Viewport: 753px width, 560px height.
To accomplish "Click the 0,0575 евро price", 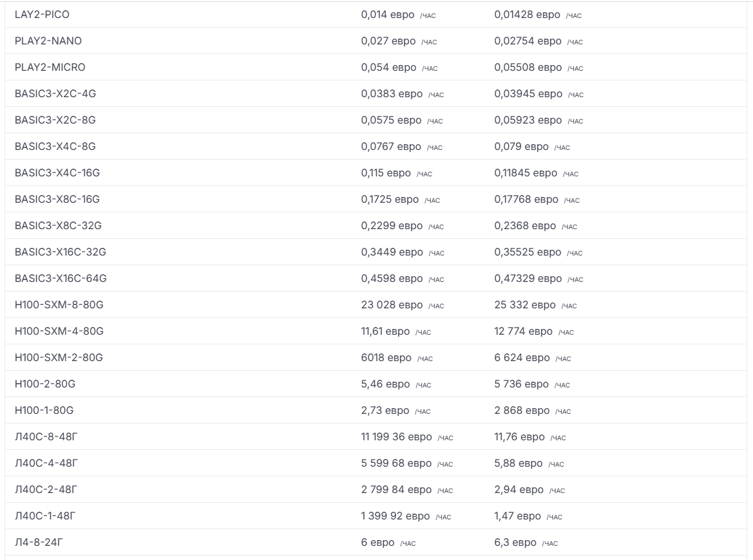I will click(x=391, y=120).
